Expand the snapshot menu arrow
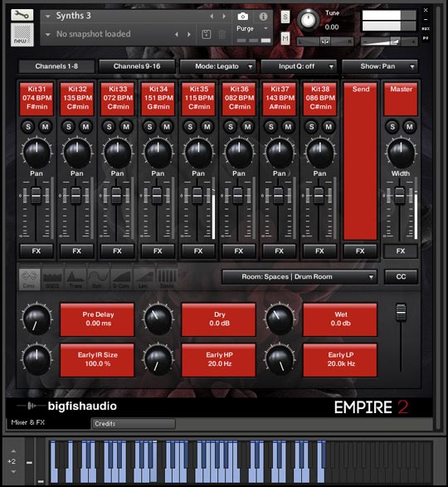 tap(47, 34)
